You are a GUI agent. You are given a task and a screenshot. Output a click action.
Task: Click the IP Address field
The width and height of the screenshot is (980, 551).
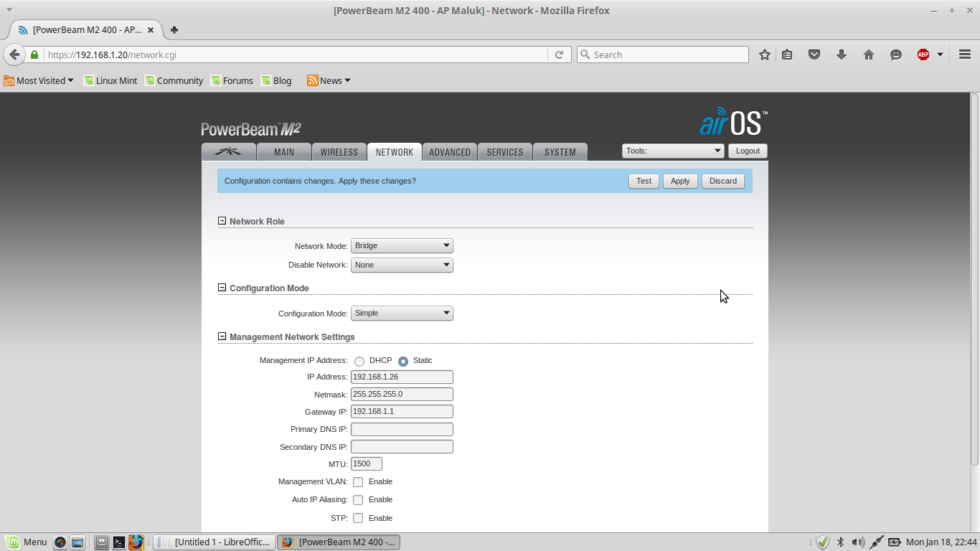pos(402,377)
